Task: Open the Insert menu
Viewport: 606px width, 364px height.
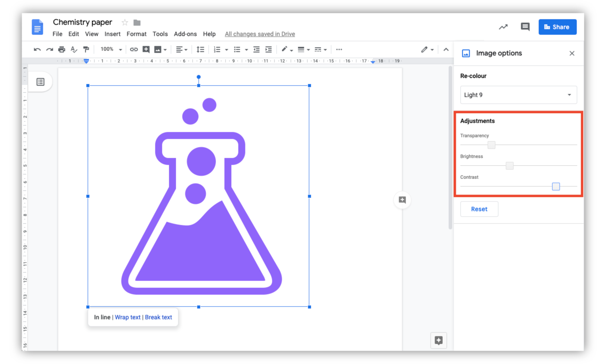Action: (x=113, y=34)
